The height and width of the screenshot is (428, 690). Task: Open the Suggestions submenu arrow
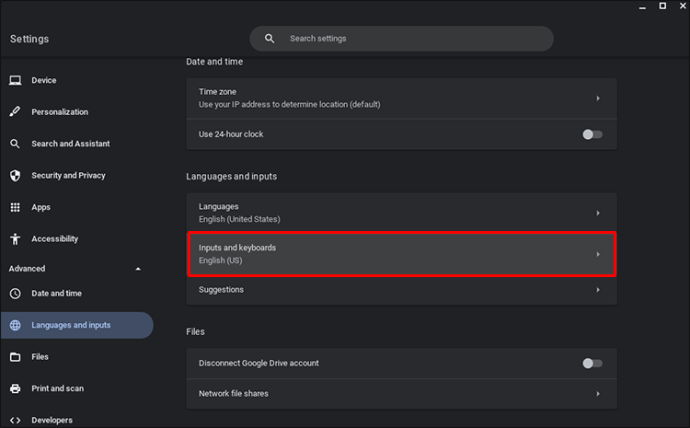coord(598,290)
